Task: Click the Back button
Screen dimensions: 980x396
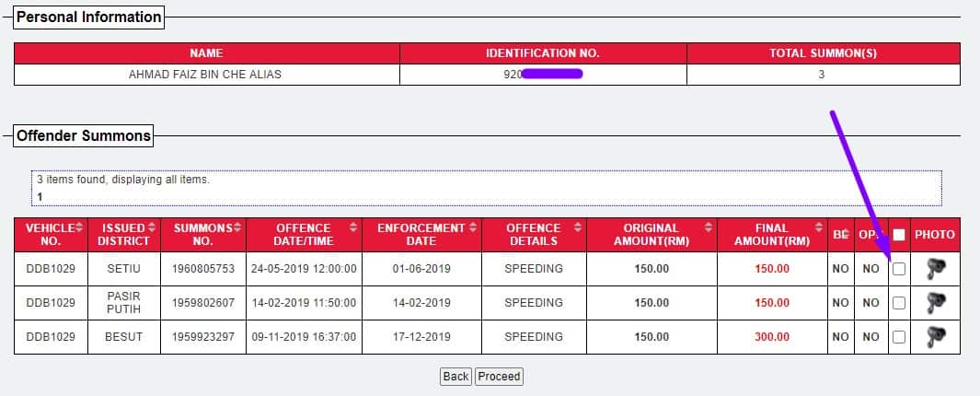Action: point(455,377)
